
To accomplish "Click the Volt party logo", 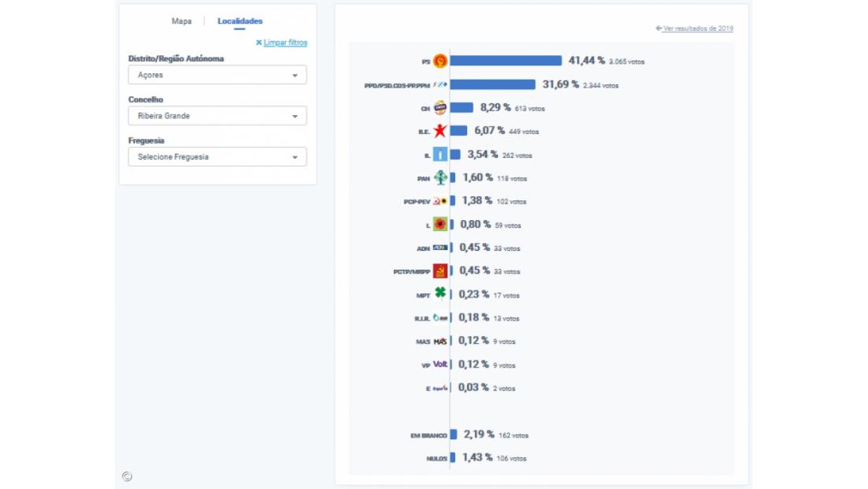I will coord(440,364).
